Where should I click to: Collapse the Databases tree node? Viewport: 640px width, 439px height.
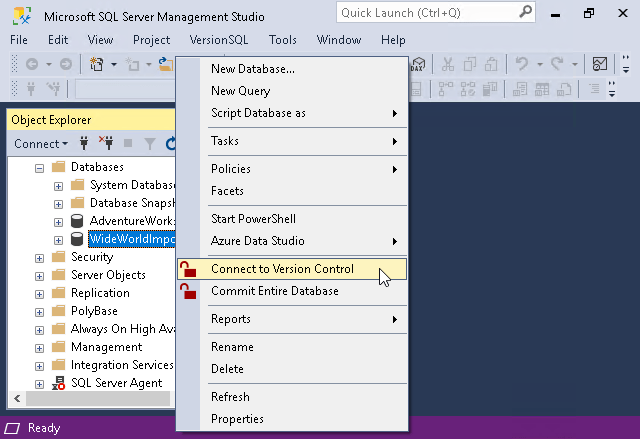click(39, 168)
